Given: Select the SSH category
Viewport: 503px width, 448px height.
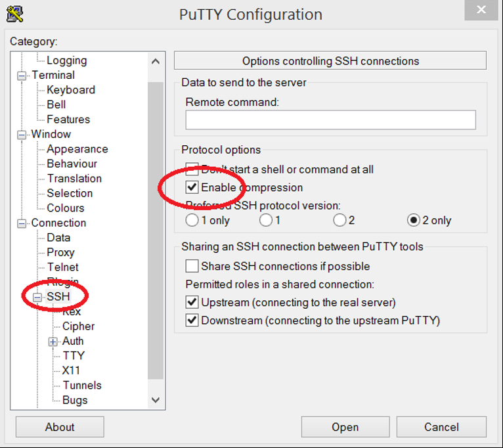Looking at the screenshot, I should pyautogui.click(x=58, y=296).
